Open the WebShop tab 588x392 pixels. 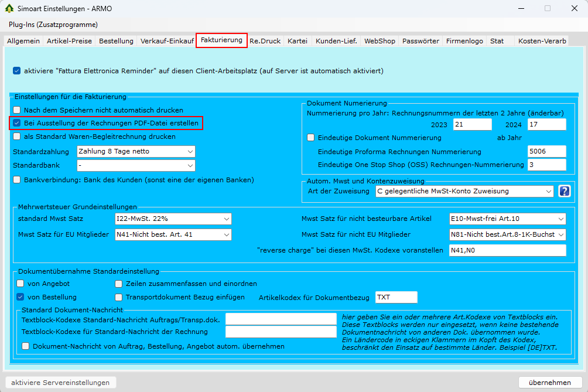click(380, 41)
